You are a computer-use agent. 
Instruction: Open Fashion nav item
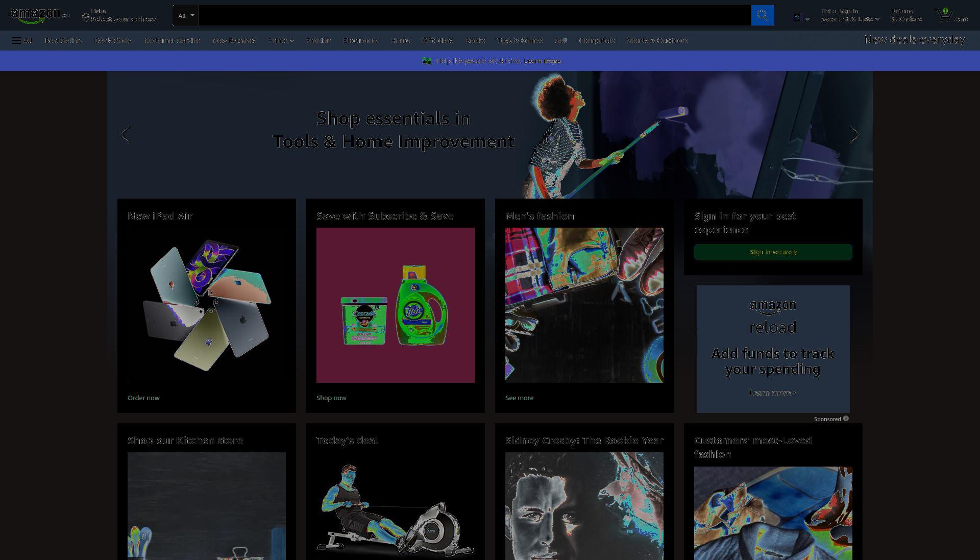tap(319, 40)
